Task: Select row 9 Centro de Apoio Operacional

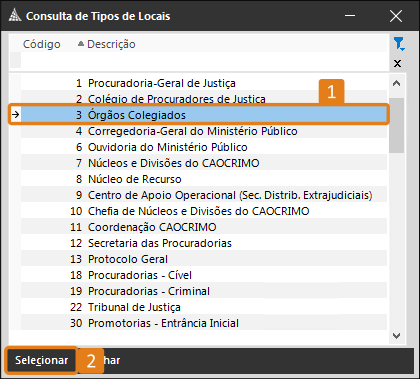Action: tap(204, 195)
